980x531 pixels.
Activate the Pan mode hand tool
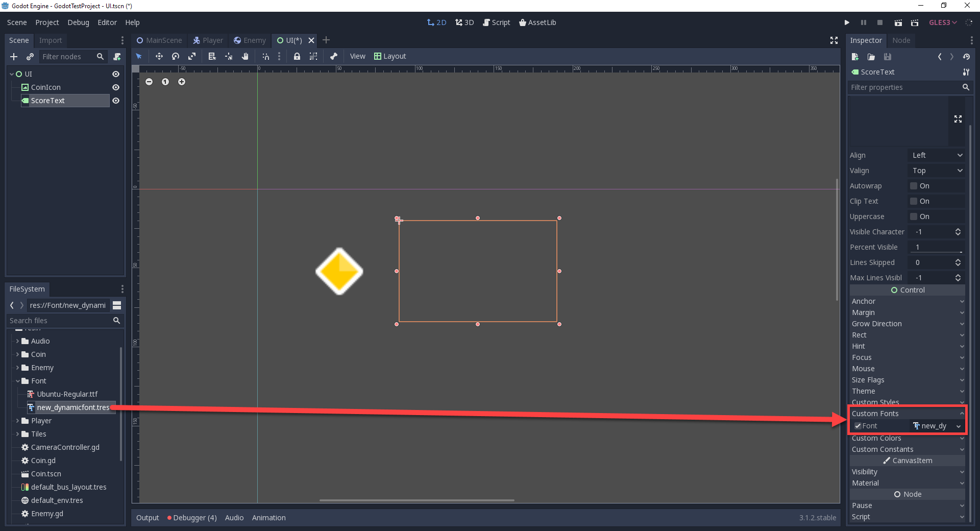coord(245,56)
